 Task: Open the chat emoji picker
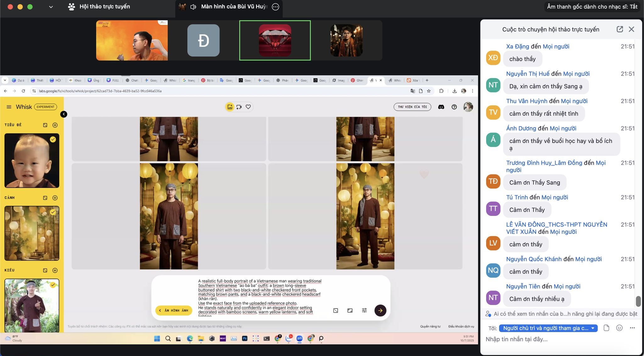619,328
